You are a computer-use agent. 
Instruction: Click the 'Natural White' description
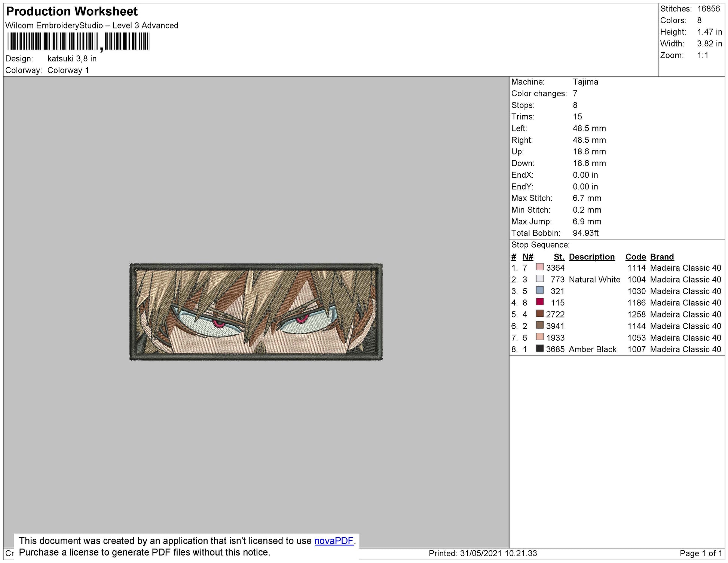point(594,280)
